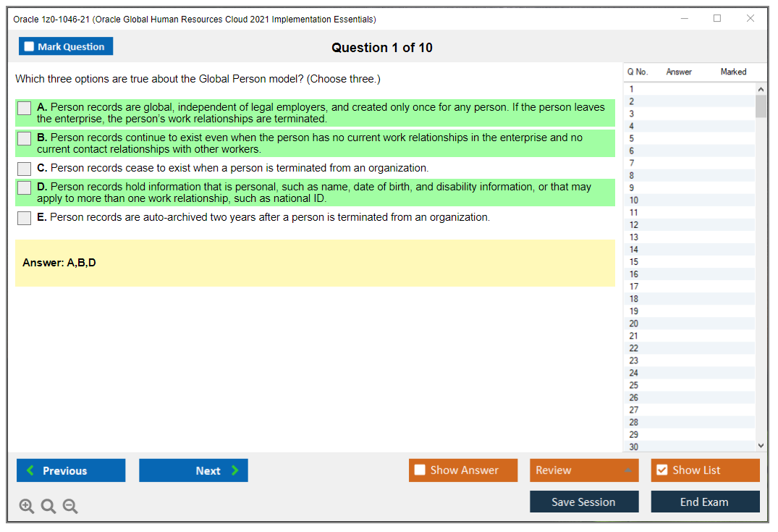Viewport: 778px width, 532px height.
Task: Select question 3 in the list
Action: 689,114
